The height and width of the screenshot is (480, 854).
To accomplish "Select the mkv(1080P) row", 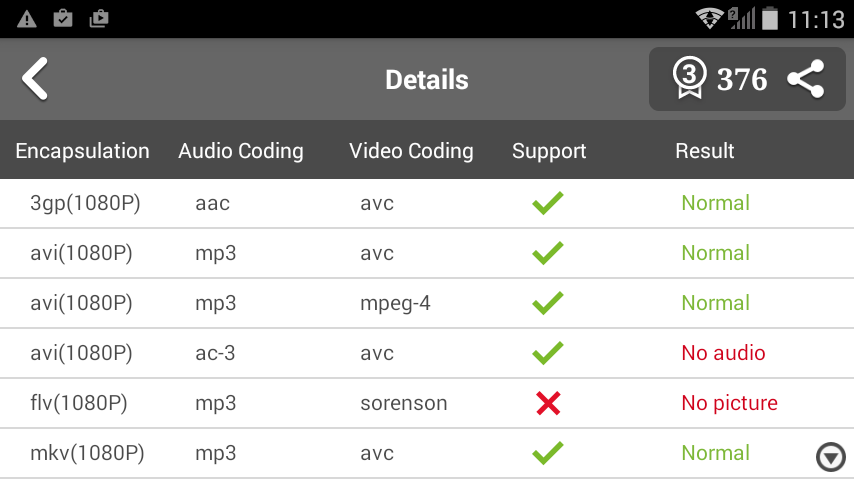I will point(427,453).
